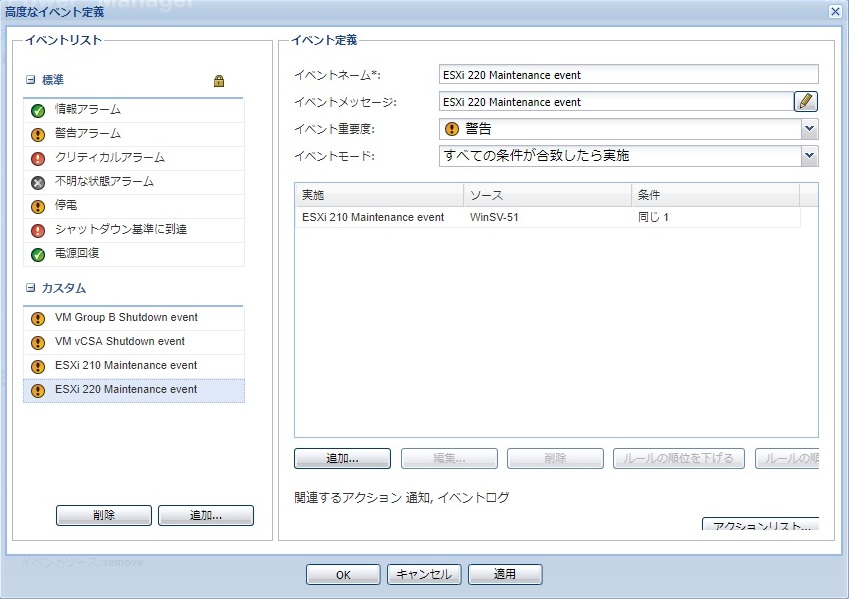Select the rule row with source WinSV-51
The height and width of the screenshot is (599, 849).
point(546,217)
